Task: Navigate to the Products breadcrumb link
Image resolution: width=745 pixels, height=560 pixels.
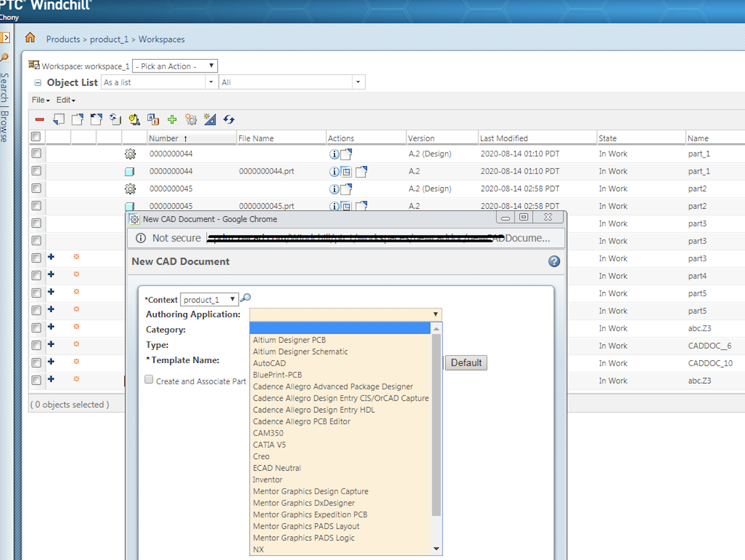Action: [63, 39]
